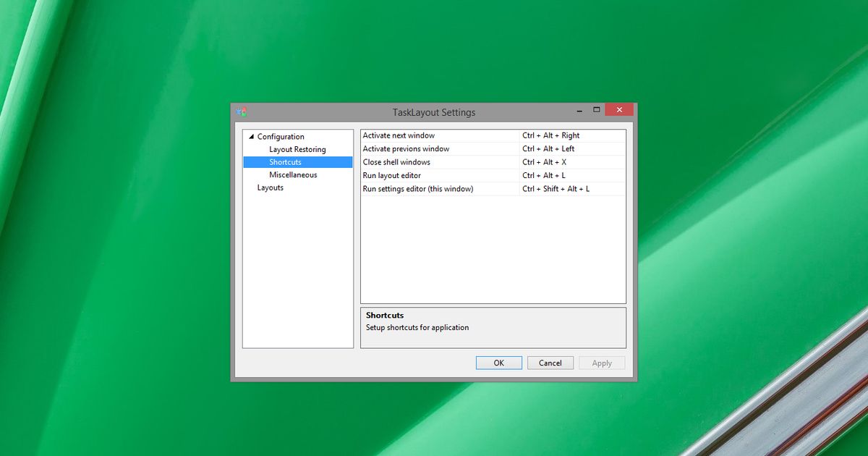Open the Layouts section
The width and height of the screenshot is (868, 456).
point(270,187)
